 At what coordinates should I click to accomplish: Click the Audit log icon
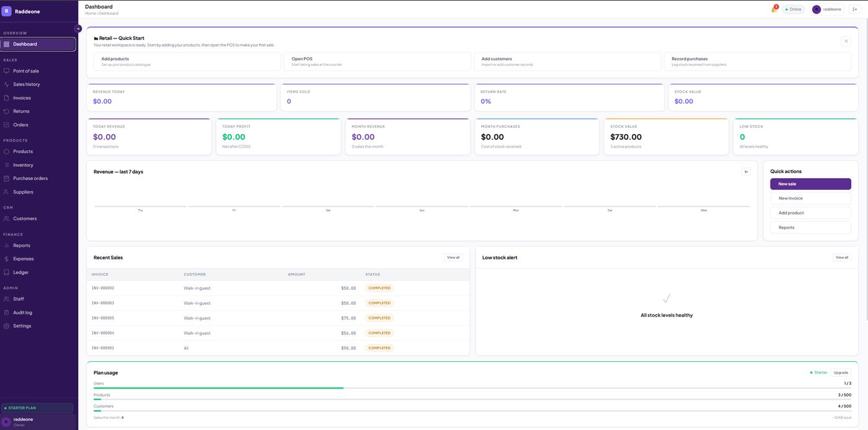click(7, 313)
